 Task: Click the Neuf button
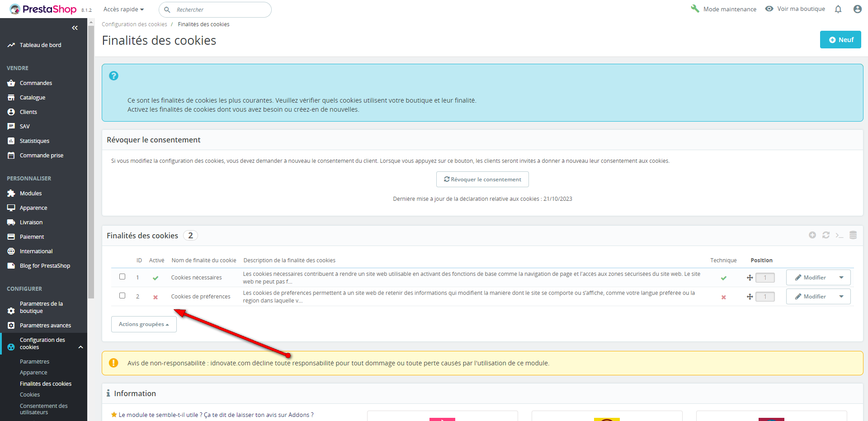tap(840, 40)
